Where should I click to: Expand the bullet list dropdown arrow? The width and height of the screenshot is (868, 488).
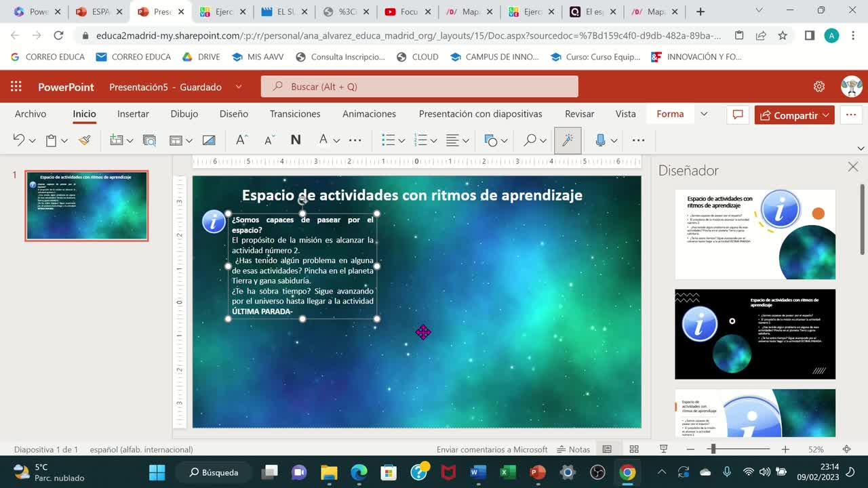click(402, 141)
